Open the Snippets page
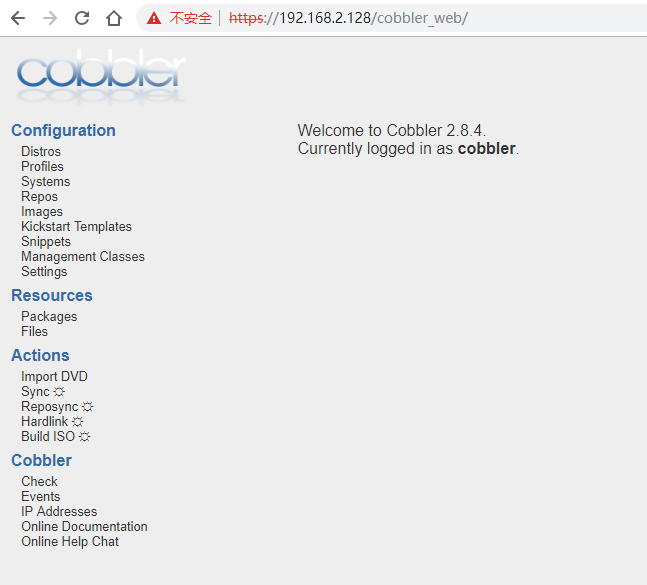 pos(46,241)
